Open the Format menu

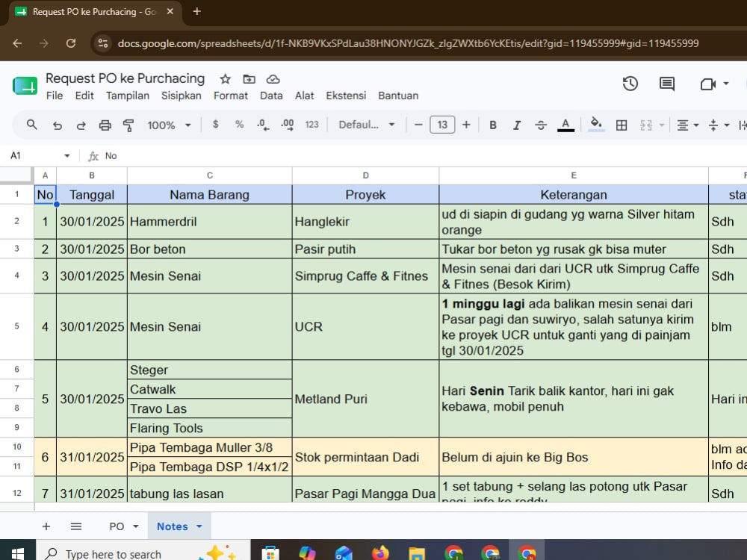[231, 96]
